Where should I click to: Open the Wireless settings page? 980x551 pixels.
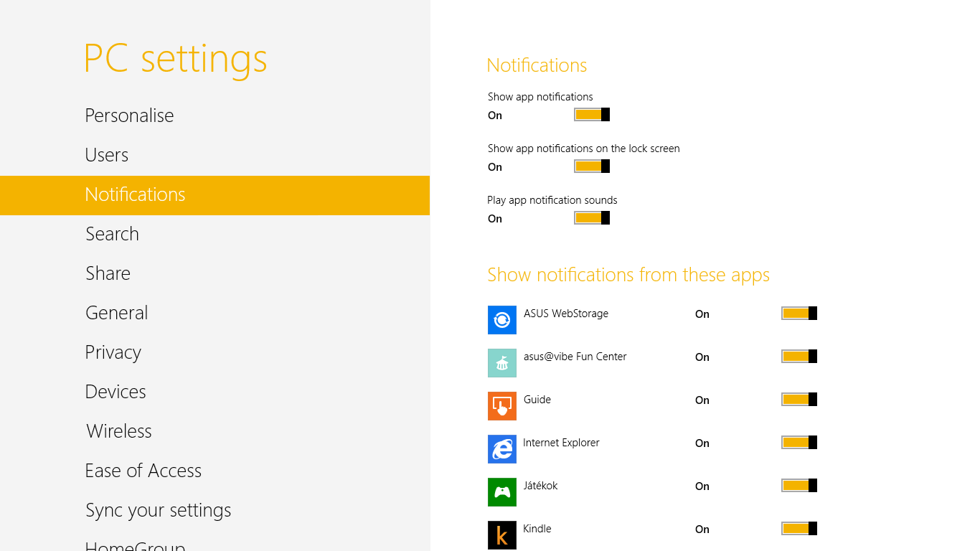tap(118, 431)
